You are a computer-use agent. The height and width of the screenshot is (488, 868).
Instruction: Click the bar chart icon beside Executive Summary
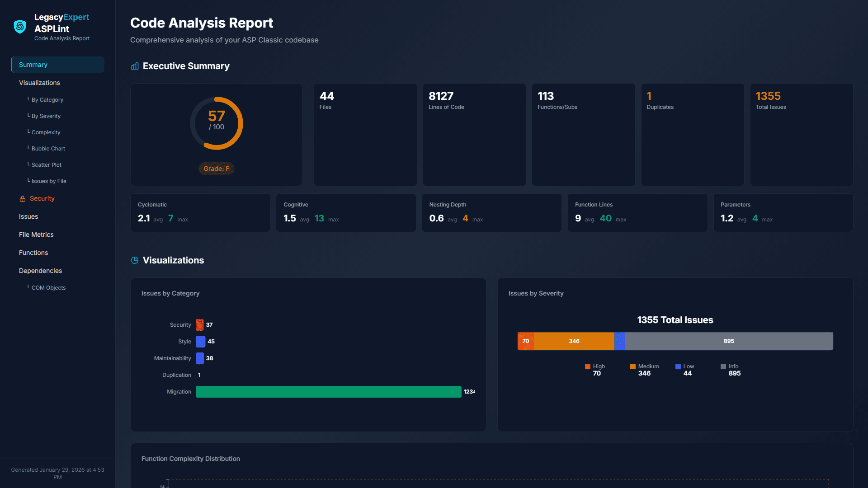click(x=134, y=66)
